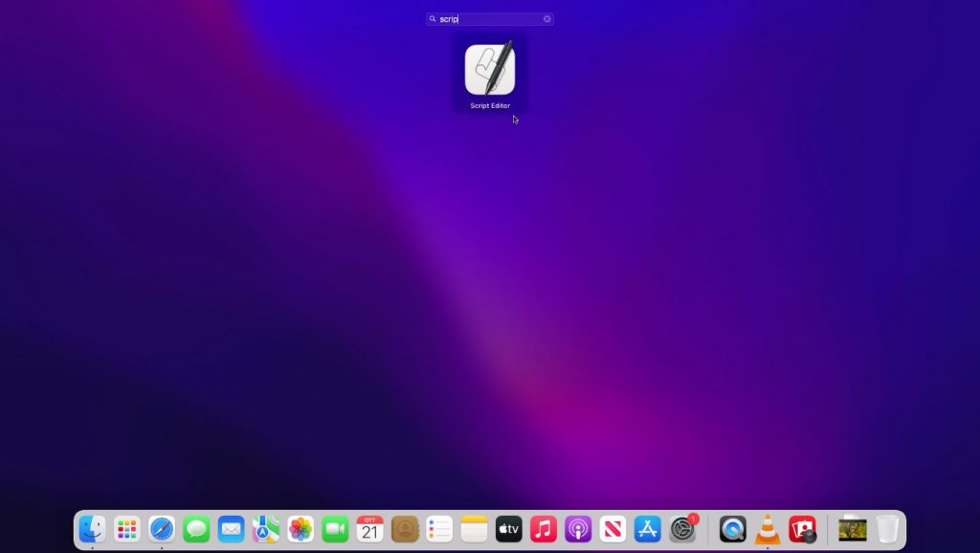Viewport: 980px width, 553px height.
Task: Open the Calendar showing 21
Action: [x=370, y=529]
